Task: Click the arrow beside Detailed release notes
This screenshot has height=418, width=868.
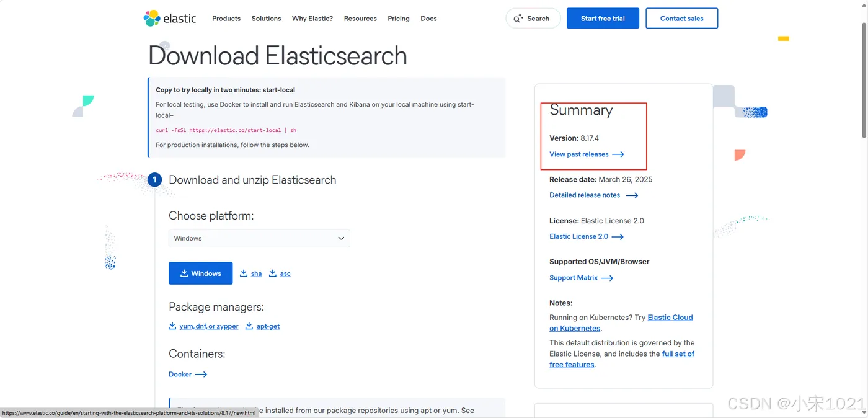Action: (632, 195)
